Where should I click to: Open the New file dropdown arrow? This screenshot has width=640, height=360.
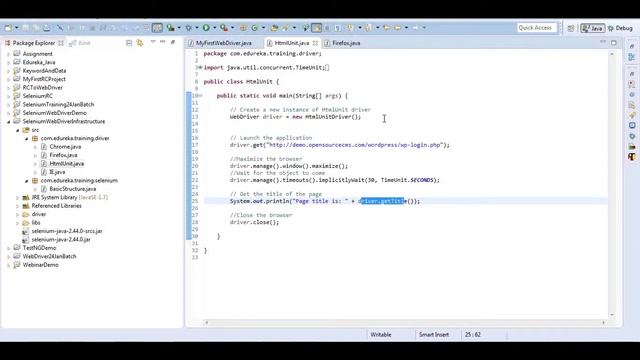click(x=16, y=28)
